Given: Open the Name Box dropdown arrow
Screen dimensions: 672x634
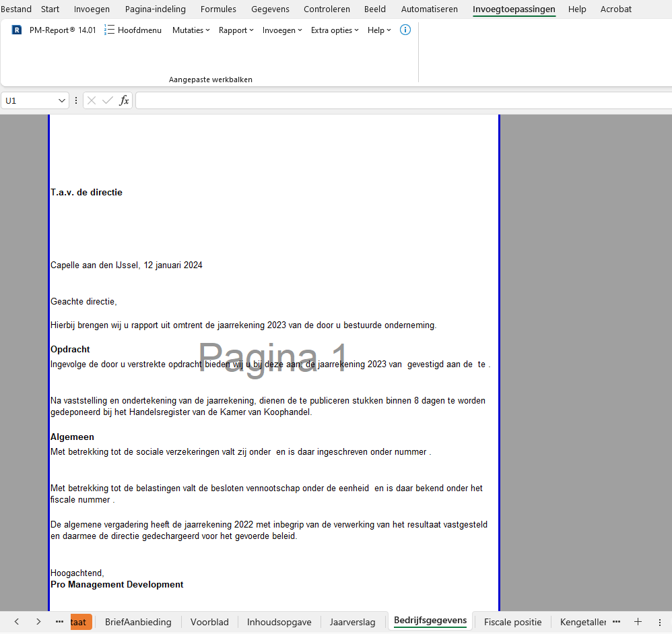Looking at the screenshot, I should (62, 100).
